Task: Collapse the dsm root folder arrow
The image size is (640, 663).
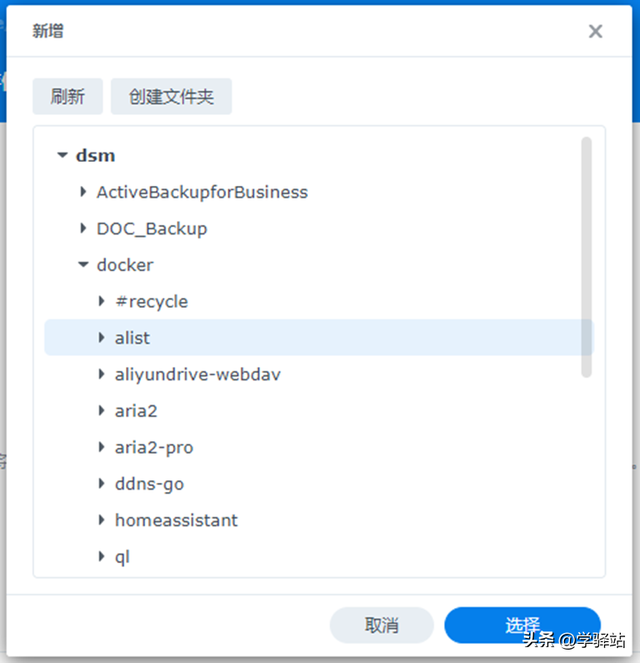Action: click(63, 155)
